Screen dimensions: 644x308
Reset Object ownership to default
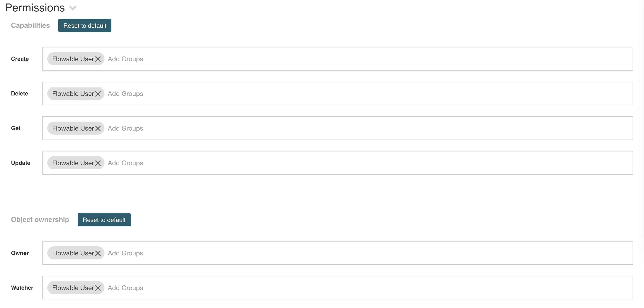[104, 220]
